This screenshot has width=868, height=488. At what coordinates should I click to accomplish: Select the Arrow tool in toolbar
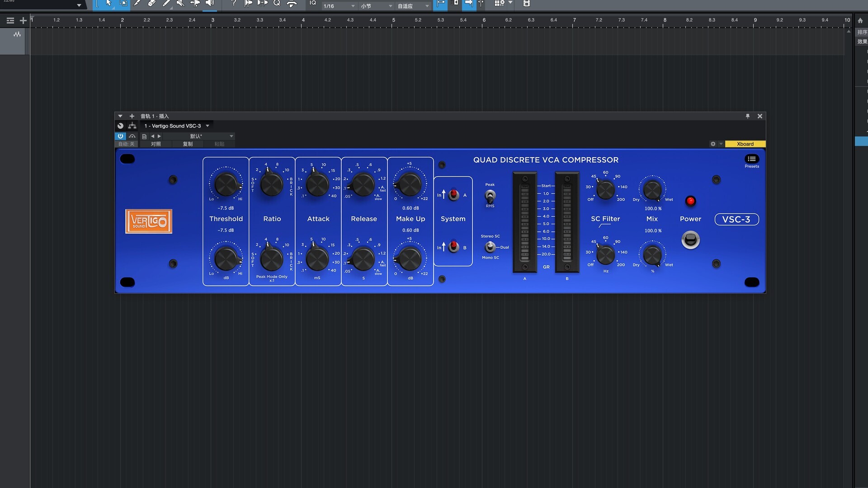point(108,3)
